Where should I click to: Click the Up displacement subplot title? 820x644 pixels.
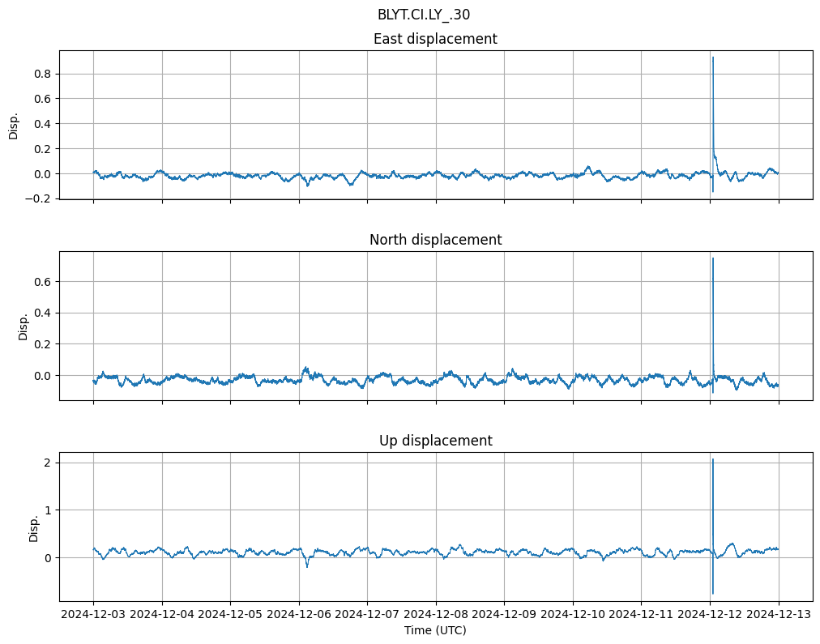tap(435, 441)
